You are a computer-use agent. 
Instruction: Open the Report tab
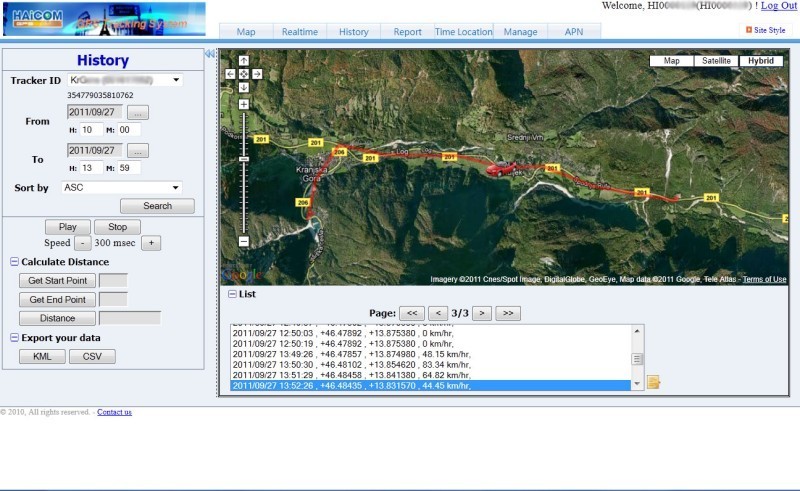407,32
